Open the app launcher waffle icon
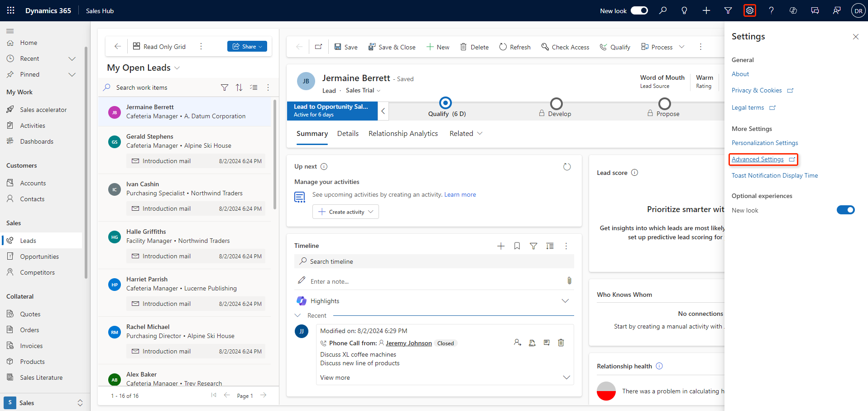This screenshot has width=868, height=411. pos(11,10)
